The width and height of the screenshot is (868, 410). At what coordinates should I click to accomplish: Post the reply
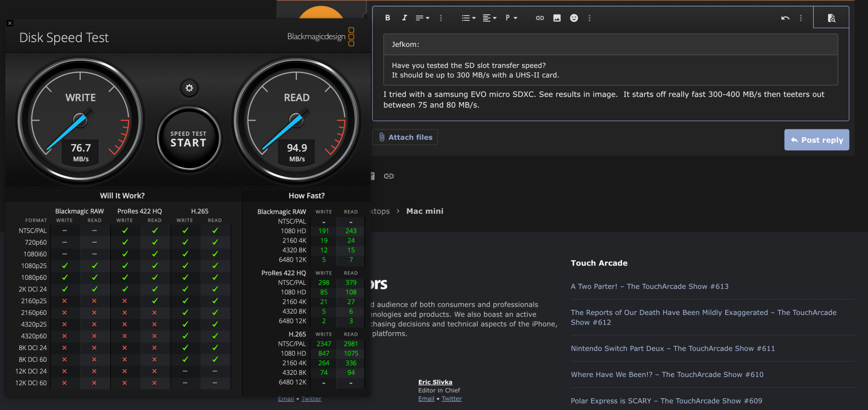pos(816,140)
